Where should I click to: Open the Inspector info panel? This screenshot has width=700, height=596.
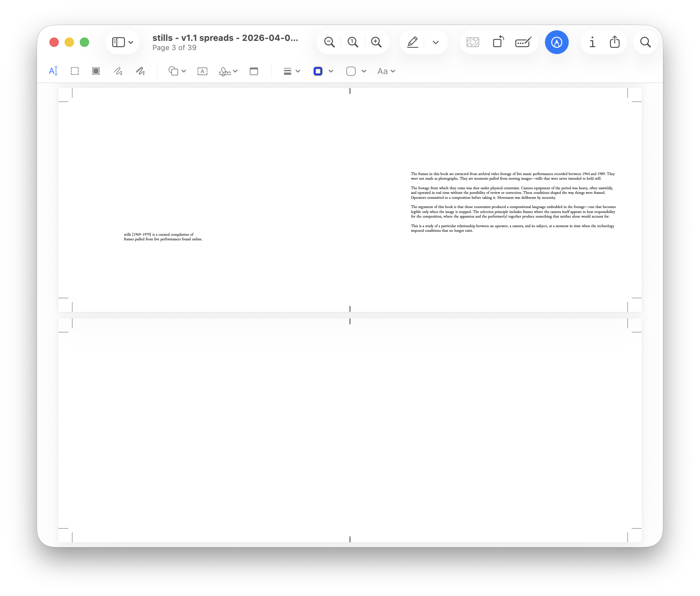tap(592, 42)
